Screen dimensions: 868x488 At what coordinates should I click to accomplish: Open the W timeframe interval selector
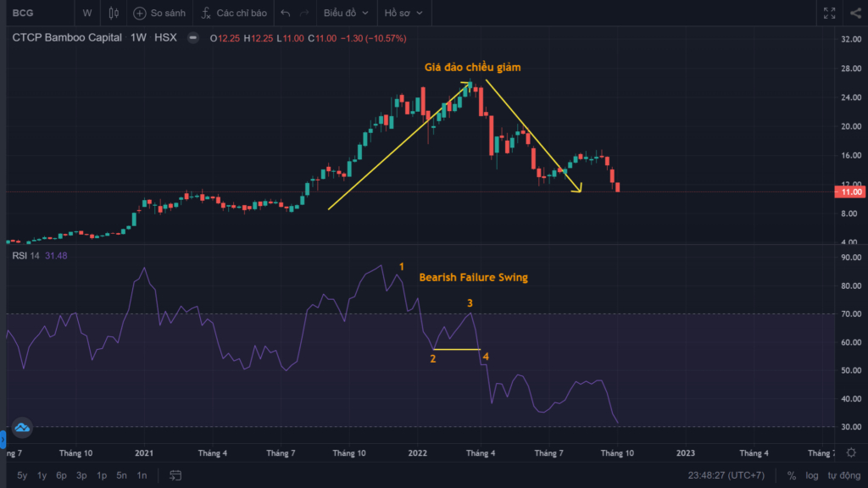click(x=87, y=13)
